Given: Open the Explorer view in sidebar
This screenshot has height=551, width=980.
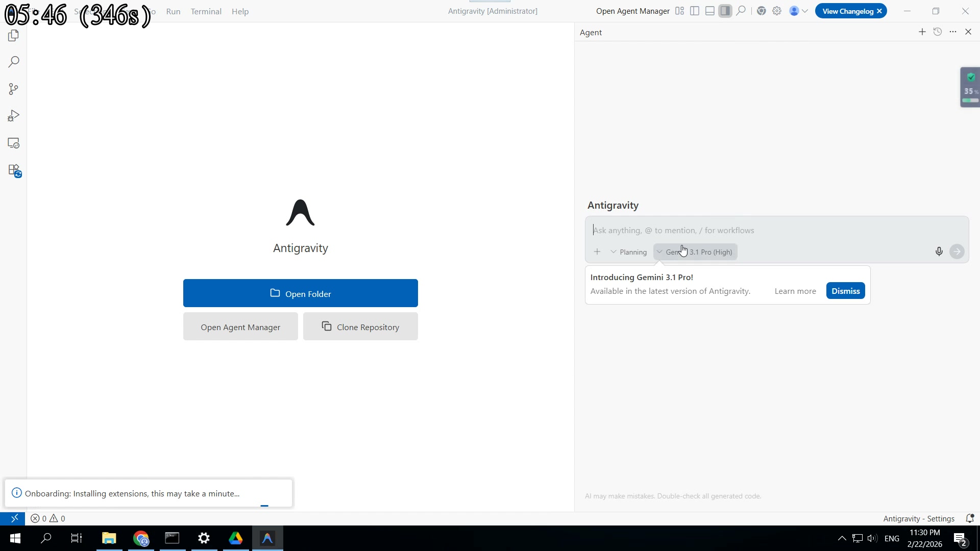Looking at the screenshot, I should click(14, 36).
